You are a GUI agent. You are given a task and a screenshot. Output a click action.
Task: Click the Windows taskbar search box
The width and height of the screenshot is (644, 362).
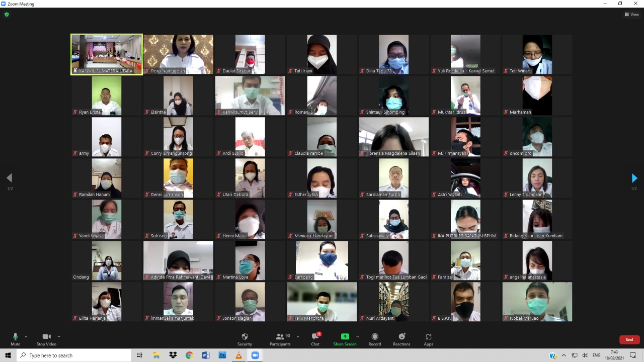click(x=74, y=355)
